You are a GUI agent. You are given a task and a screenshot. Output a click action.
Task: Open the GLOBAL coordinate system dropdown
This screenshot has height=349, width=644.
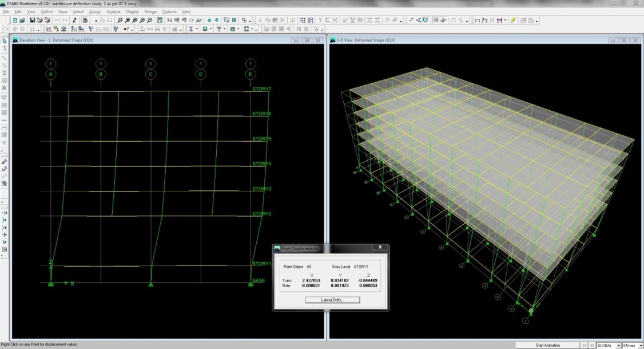pos(619,345)
